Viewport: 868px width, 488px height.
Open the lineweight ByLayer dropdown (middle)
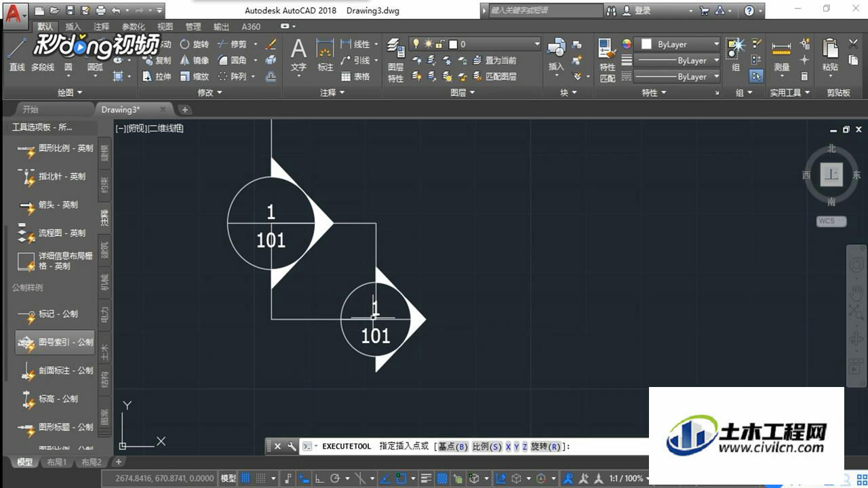pyautogui.click(x=678, y=60)
